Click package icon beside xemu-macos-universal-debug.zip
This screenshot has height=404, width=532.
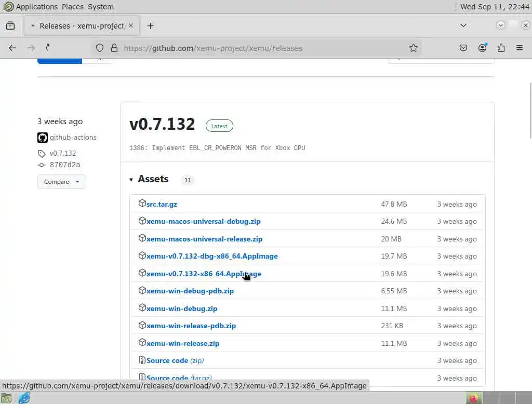pos(142,221)
